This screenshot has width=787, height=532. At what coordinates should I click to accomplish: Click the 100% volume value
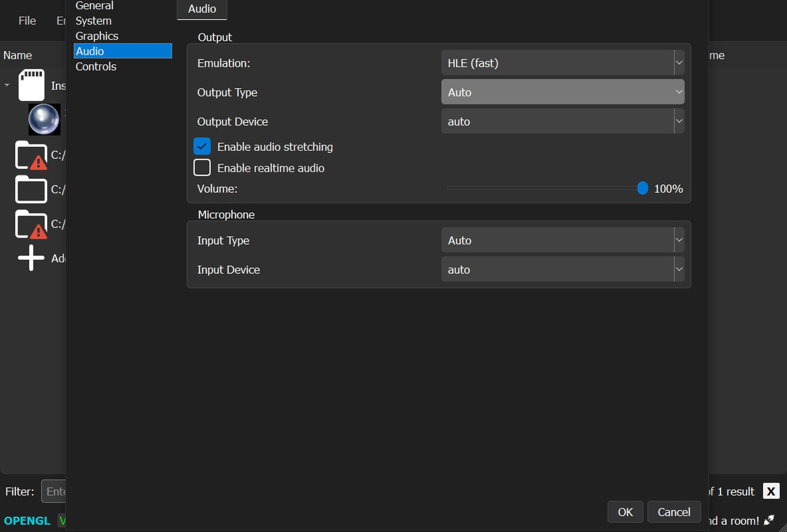[669, 189]
